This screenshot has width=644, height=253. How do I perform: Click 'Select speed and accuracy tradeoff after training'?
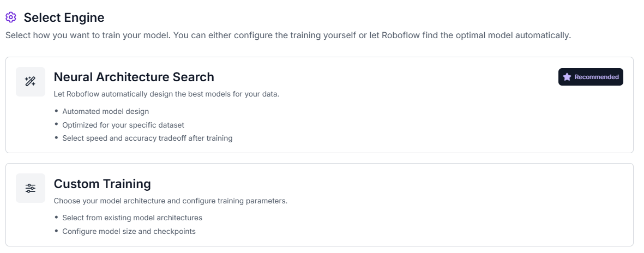click(x=147, y=138)
